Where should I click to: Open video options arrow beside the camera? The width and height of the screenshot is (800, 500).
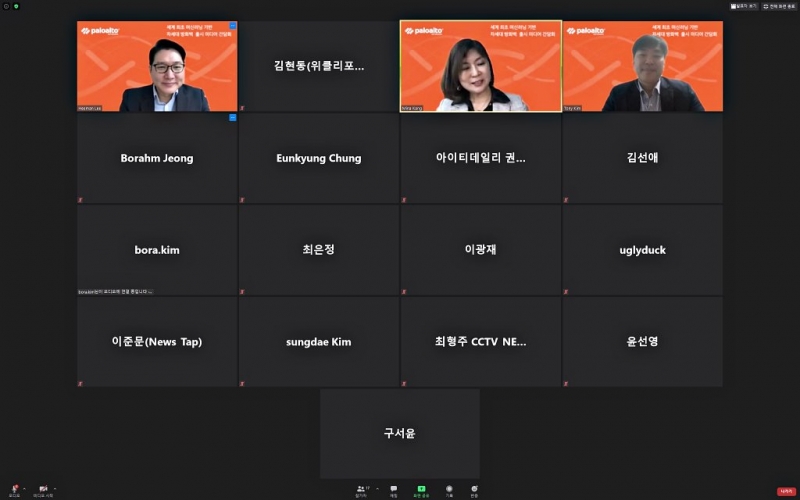[55, 488]
